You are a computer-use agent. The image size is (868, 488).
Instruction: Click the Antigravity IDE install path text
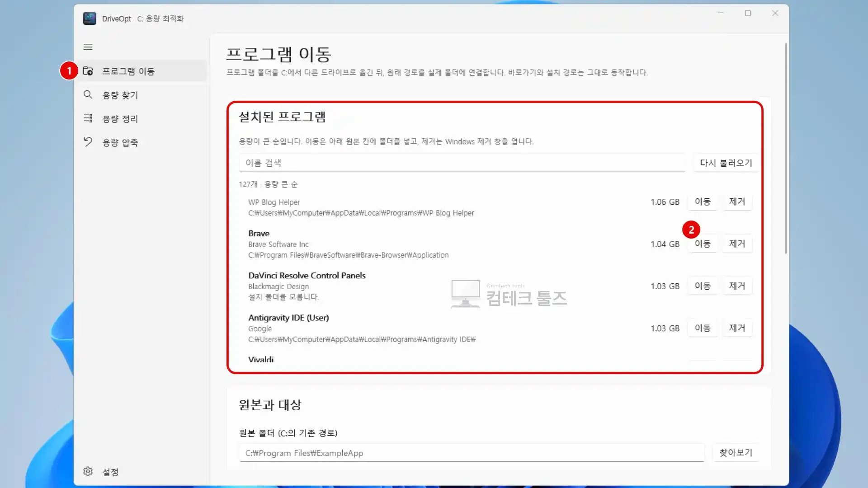coord(362,339)
